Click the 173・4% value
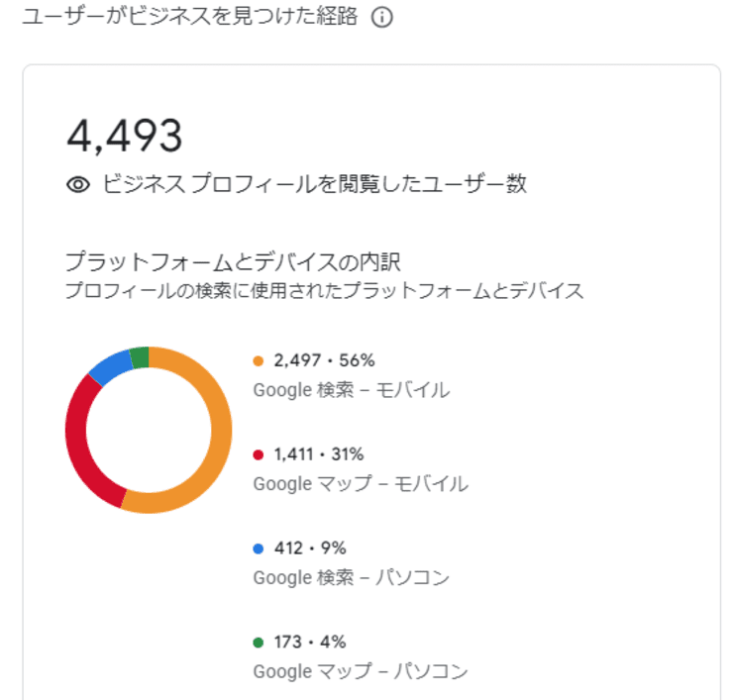The width and height of the screenshot is (733, 700). (310, 643)
